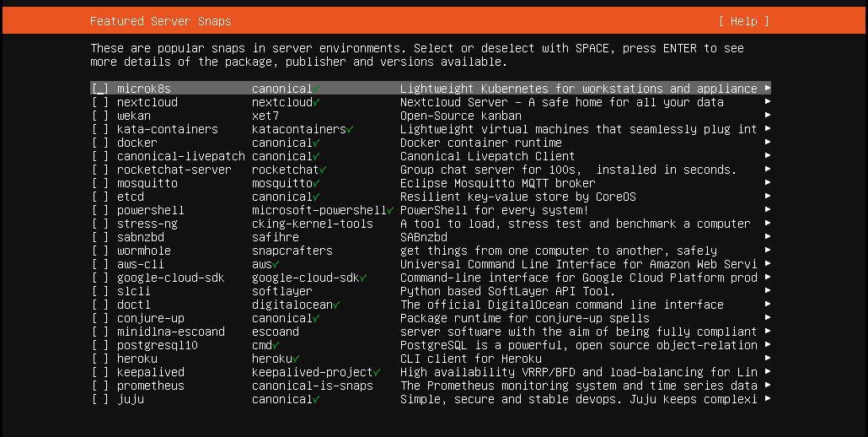Click the verified checkmark after google-cloud-sdk publisher
This screenshot has height=437, width=868.
363,278
